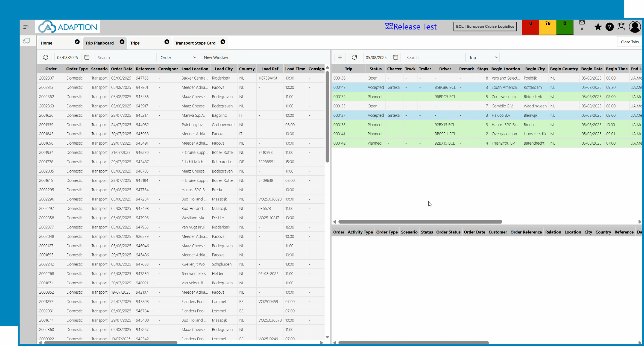Refresh the trips list panel
The width and height of the screenshot is (644, 346).
[x=354, y=57]
